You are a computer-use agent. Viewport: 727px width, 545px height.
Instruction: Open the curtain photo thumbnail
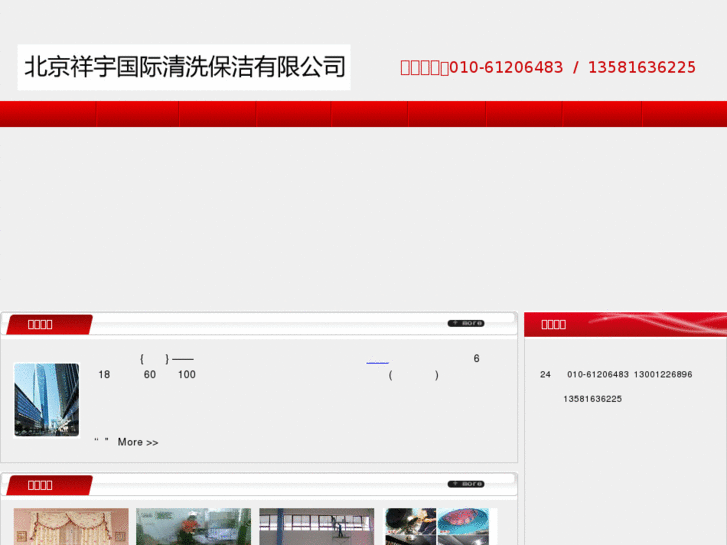click(71, 526)
